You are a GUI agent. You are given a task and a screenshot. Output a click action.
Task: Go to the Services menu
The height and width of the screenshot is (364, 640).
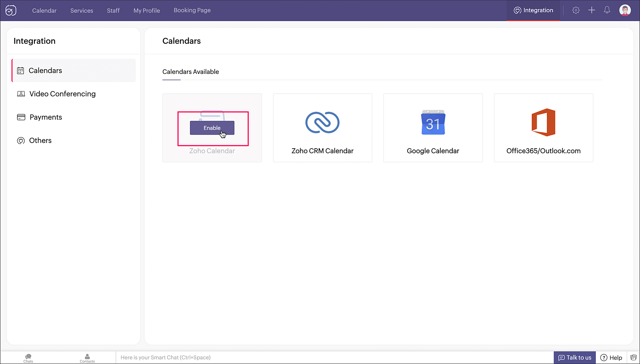[82, 11]
